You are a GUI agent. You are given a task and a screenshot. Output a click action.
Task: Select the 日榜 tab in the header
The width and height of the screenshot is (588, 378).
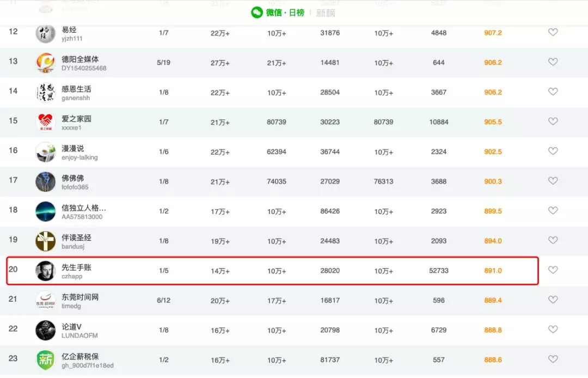pos(297,13)
